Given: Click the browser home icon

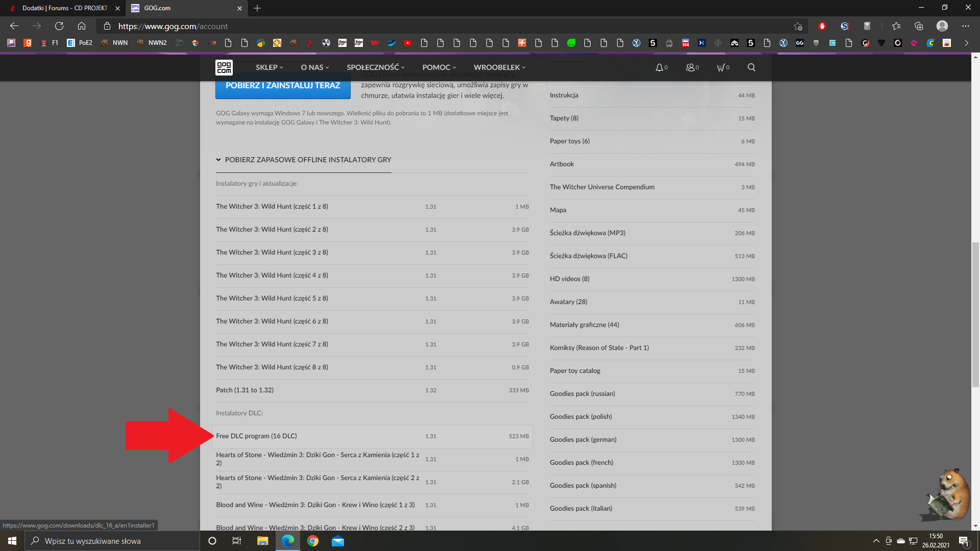Looking at the screenshot, I should 82,26.
